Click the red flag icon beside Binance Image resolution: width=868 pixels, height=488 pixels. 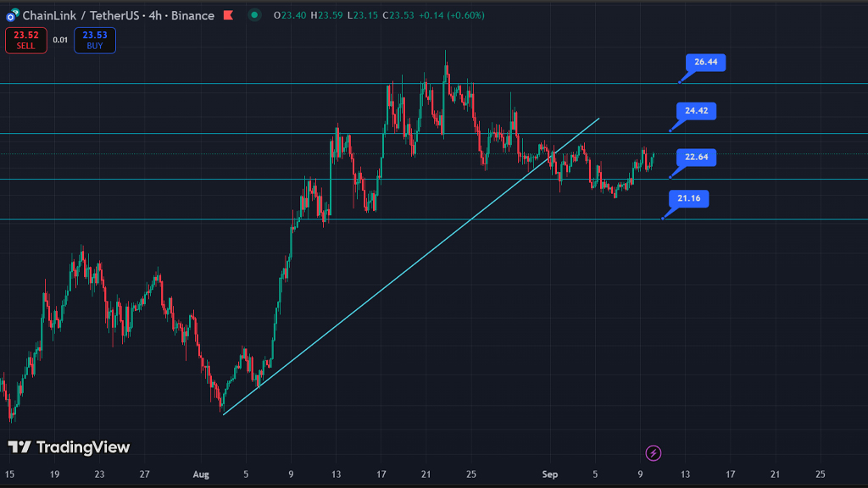pos(228,15)
